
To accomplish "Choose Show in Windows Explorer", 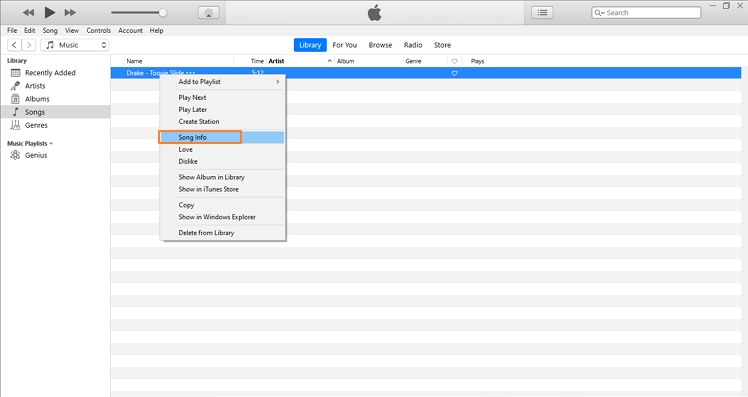I will (223, 217).
